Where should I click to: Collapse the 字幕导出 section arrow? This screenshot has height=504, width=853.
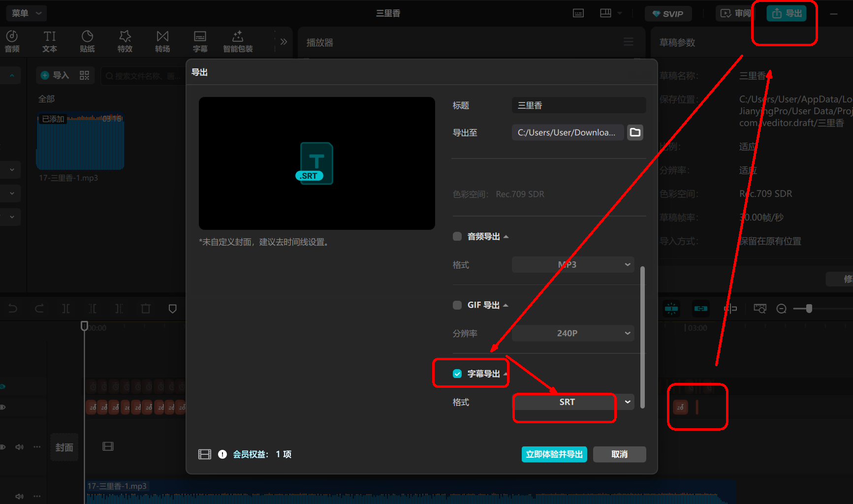(x=505, y=374)
